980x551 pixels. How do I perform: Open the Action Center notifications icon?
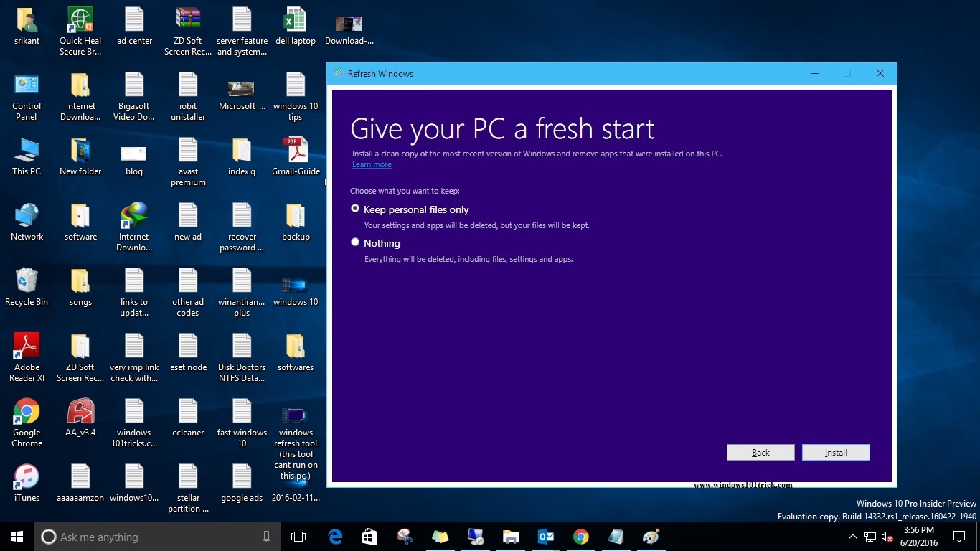pyautogui.click(x=959, y=537)
